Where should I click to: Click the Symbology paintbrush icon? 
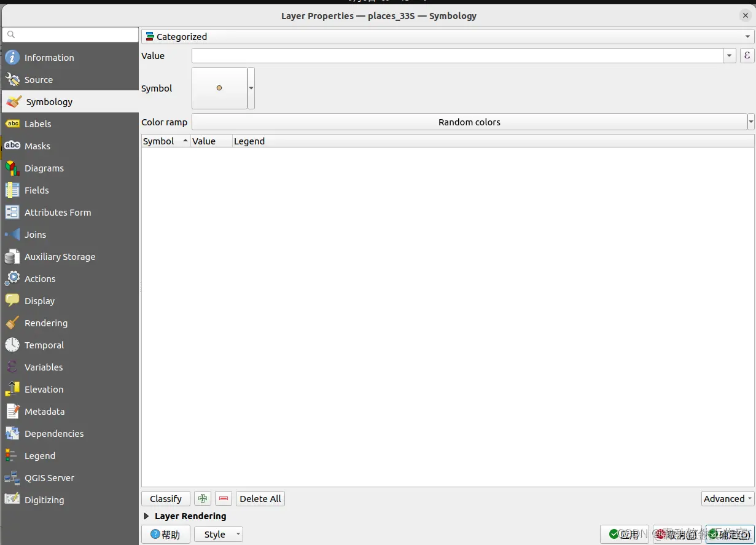point(14,102)
